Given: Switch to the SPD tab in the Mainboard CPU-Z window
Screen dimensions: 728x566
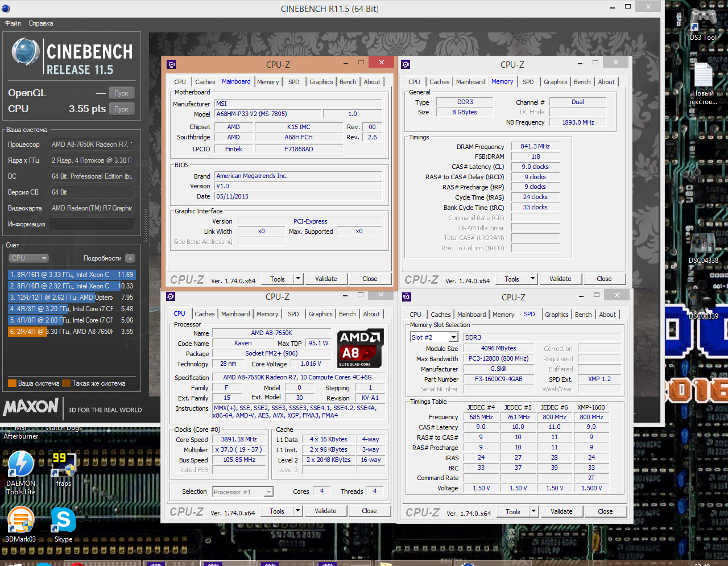Looking at the screenshot, I should pos(293,82).
